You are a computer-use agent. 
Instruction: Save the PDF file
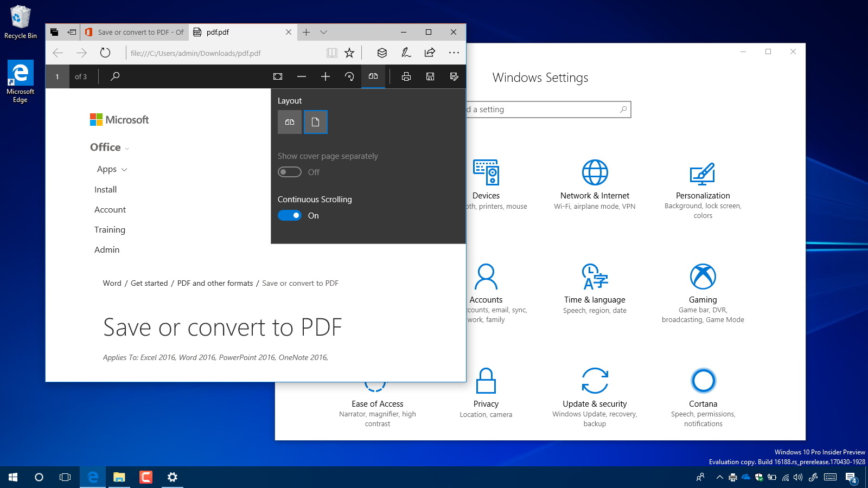(430, 76)
